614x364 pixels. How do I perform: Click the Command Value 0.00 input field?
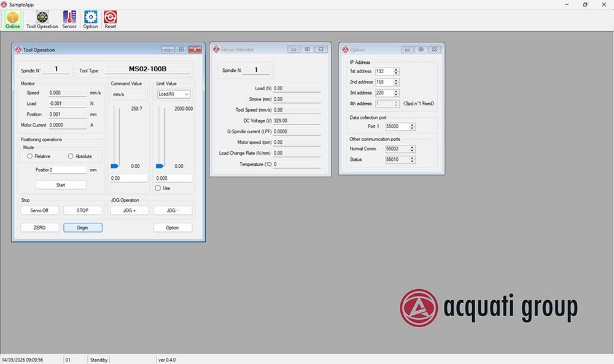pyautogui.click(x=128, y=179)
